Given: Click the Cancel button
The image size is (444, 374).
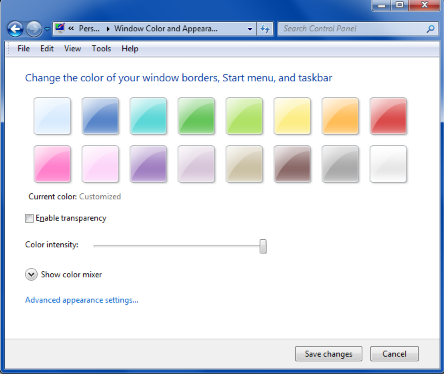Looking at the screenshot, I should [x=394, y=354].
